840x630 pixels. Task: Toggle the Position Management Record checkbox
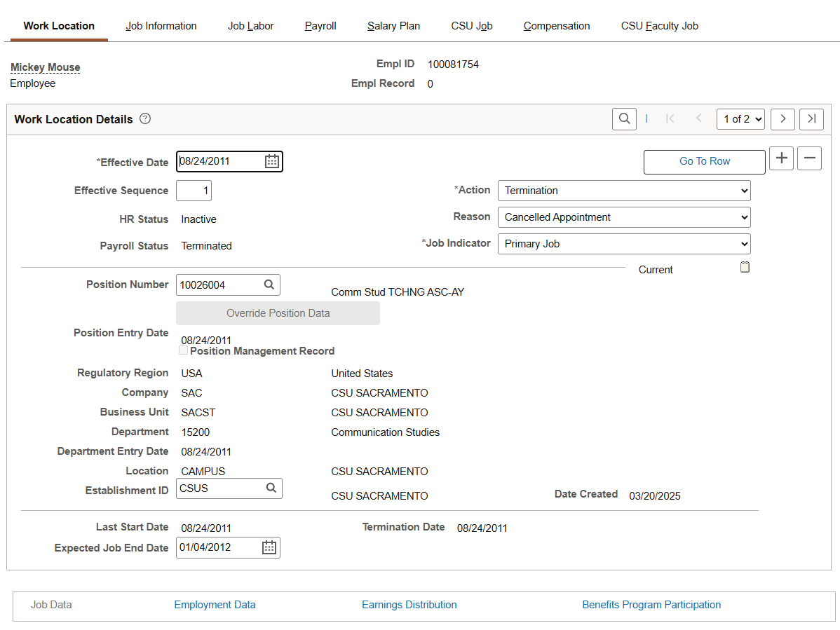pos(184,350)
